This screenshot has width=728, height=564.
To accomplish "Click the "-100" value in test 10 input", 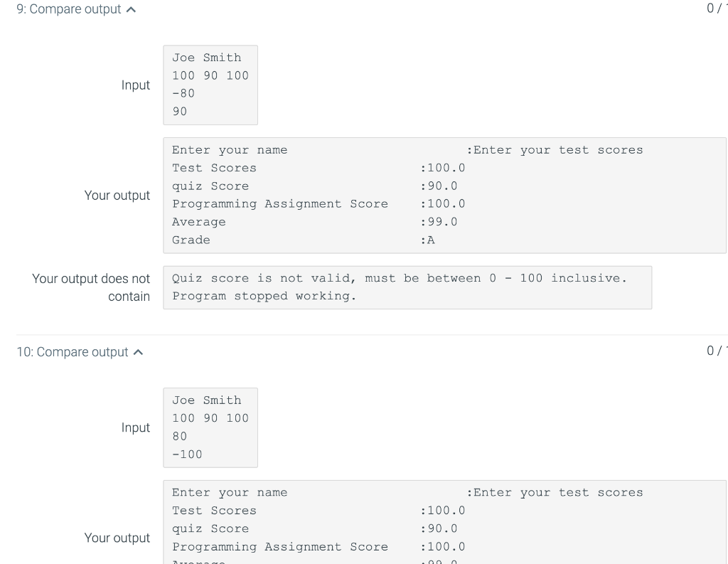I will 187,454.
